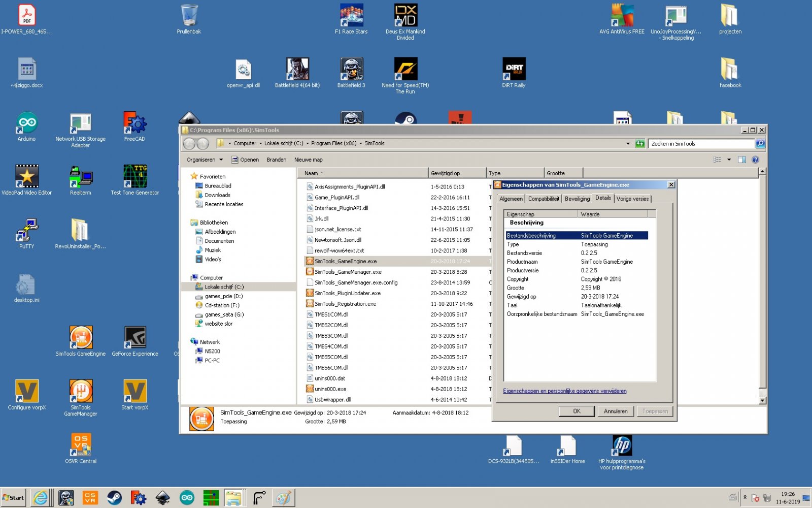Image resolution: width=812 pixels, height=508 pixels.
Task: Open the view options dropdown arrow
Action: click(729, 160)
